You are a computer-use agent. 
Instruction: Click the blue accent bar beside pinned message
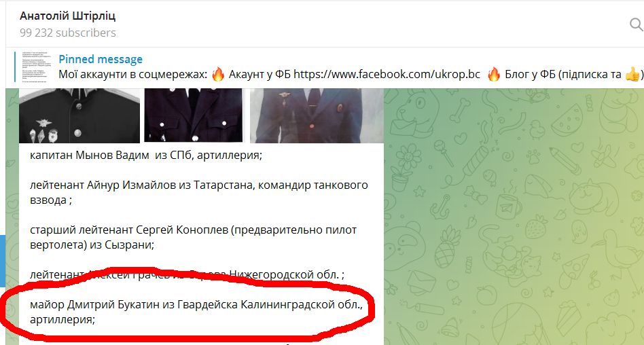(x=15, y=67)
